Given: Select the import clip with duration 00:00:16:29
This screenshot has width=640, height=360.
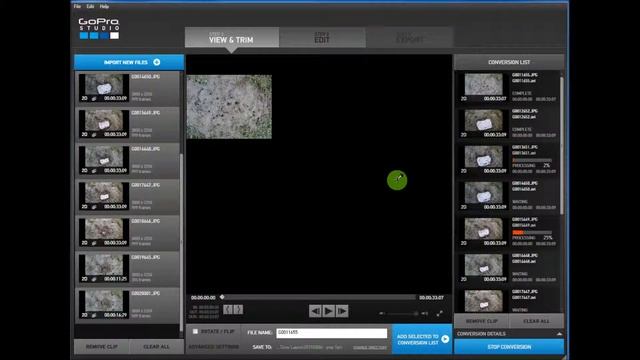Looking at the screenshot, I should coord(127,305).
